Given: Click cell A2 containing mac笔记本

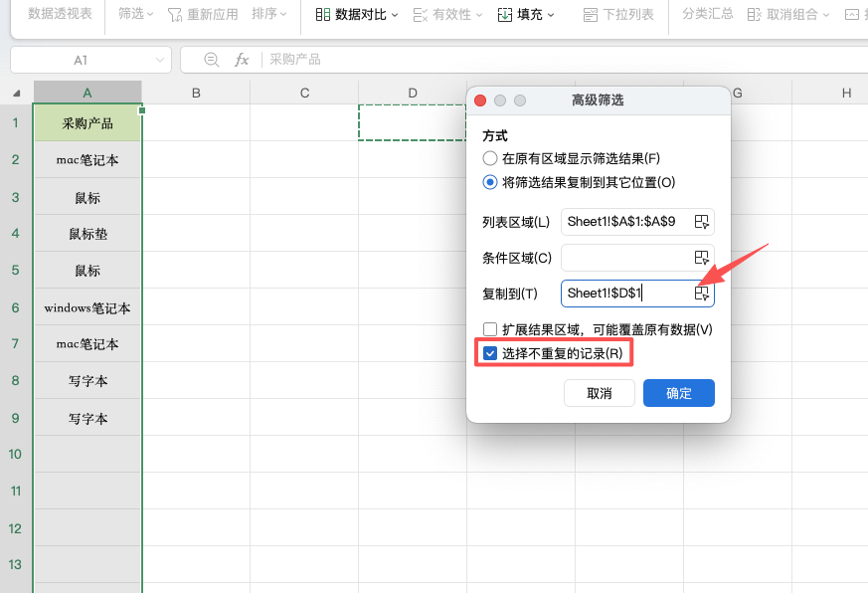Looking at the screenshot, I should click(87, 159).
